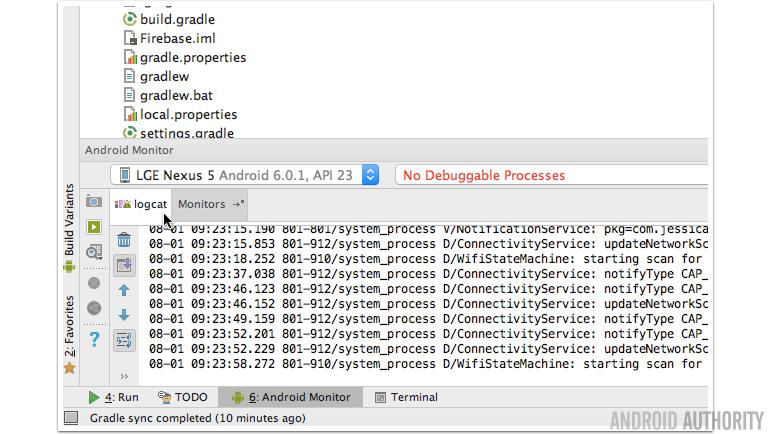Take a screen capture with camera icon
Screen dimensions: 771x434
pyautogui.click(x=94, y=202)
